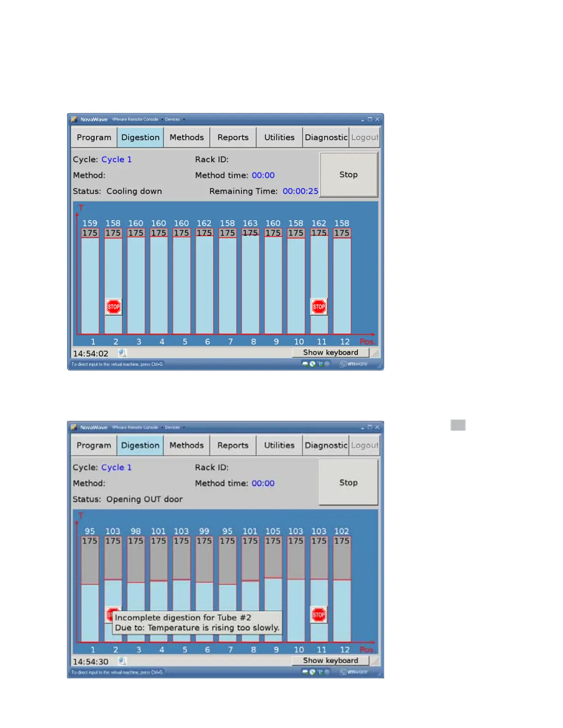Image resolution: width=563 pixels, height=728 pixels.
Task: Open the Utilities tab in the Cooling down window
Action: point(279,137)
